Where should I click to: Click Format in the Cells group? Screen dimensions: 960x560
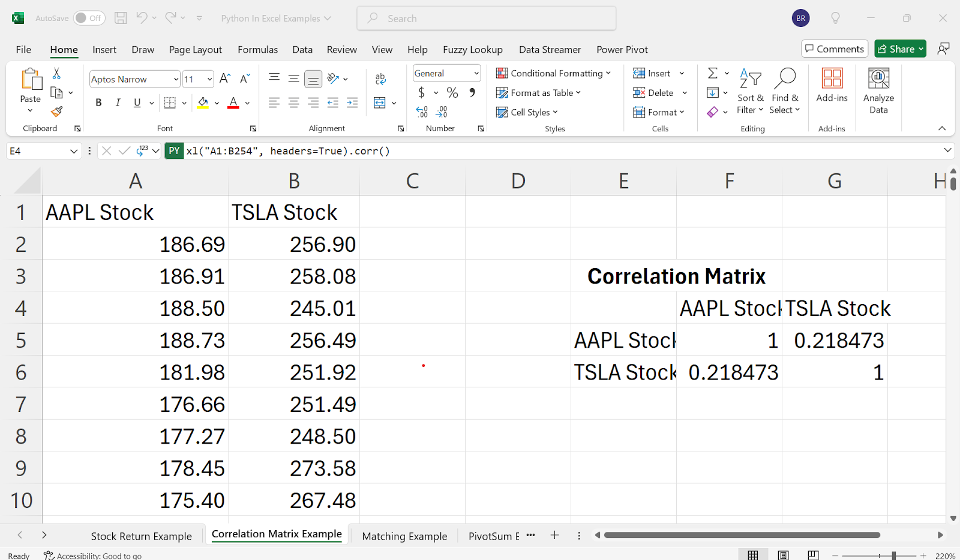click(x=658, y=112)
